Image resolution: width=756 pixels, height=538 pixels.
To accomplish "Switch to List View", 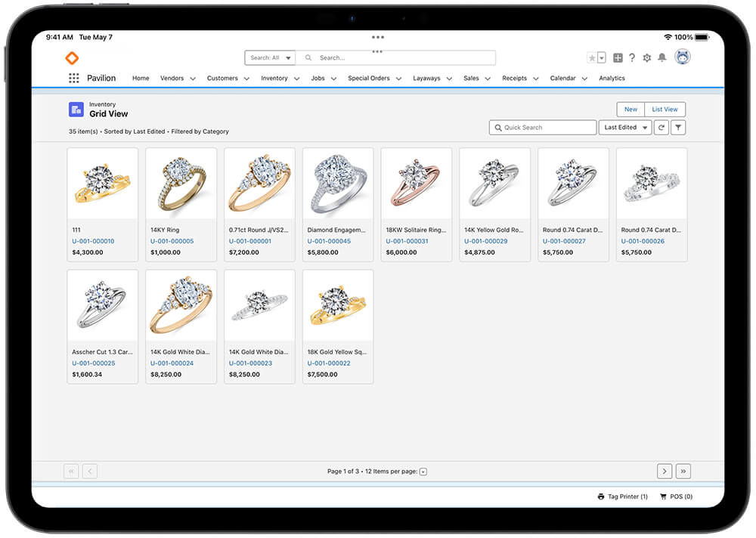I will click(665, 110).
